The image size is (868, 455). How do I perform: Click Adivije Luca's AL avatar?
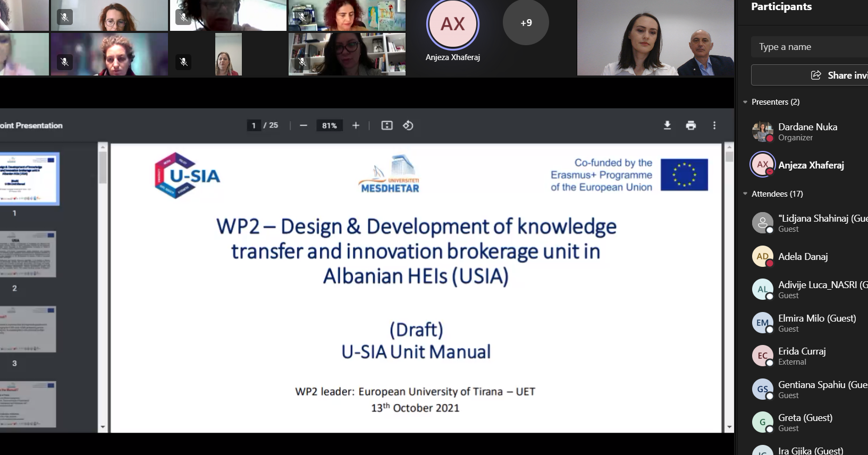click(x=762, y=289)
